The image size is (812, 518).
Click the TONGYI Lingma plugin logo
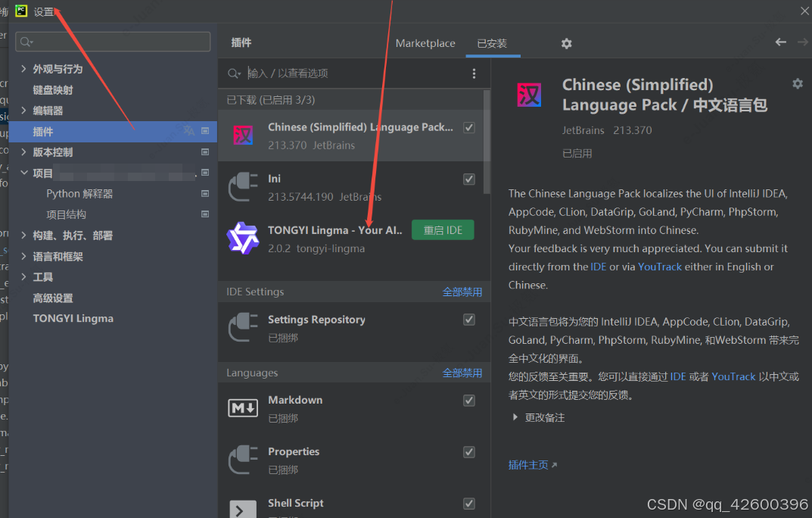pos(243,239)
